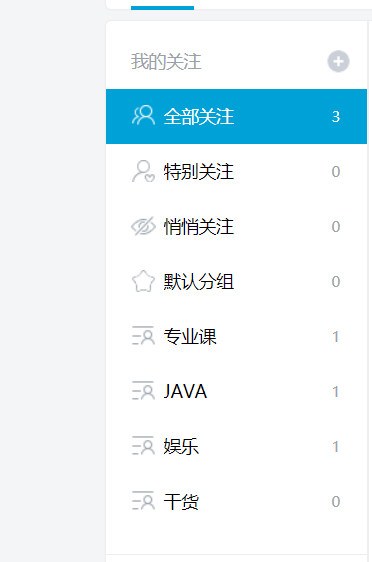This screenshot has width=372, height=562.
Task: Select the 娱乐 group
Action: click(237, 447)
